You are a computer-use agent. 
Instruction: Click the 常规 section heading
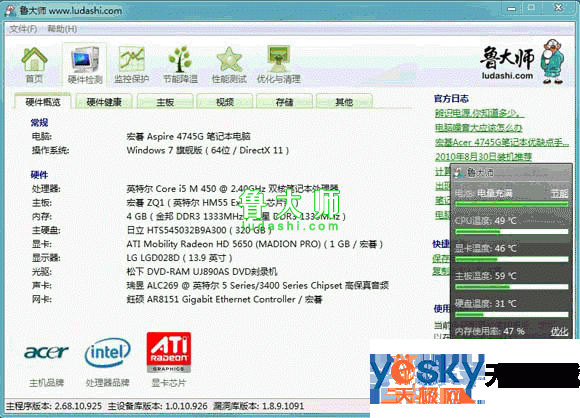(39, 122)
